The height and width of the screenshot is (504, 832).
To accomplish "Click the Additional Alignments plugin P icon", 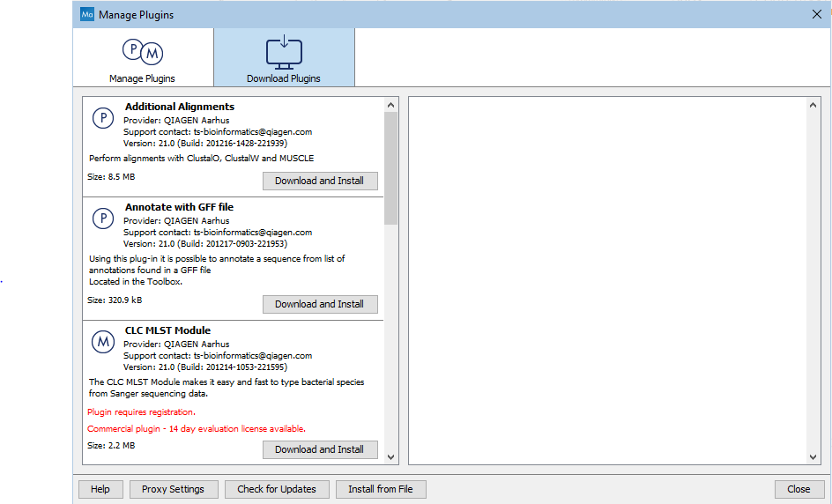I will point(103,118).
